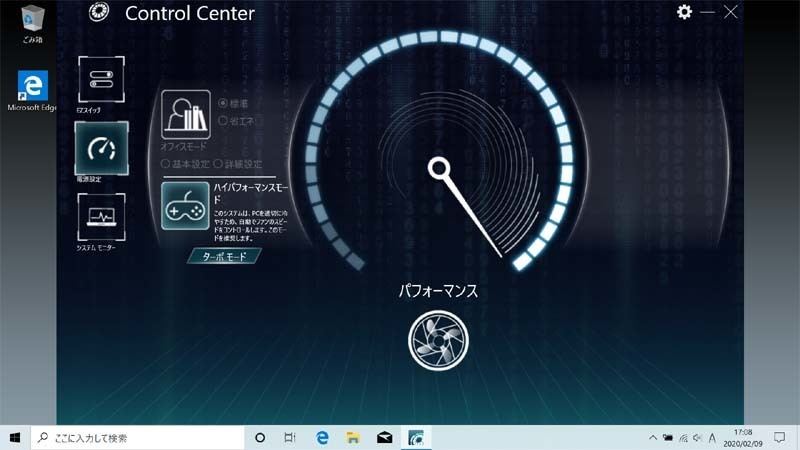Choose the Office mode icon

pos(186,114)
